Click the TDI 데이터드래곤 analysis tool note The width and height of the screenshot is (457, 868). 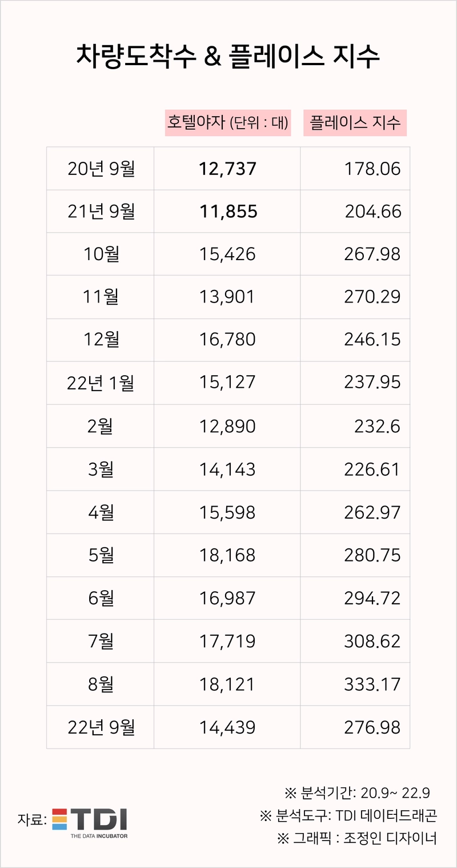coord(348,815)
